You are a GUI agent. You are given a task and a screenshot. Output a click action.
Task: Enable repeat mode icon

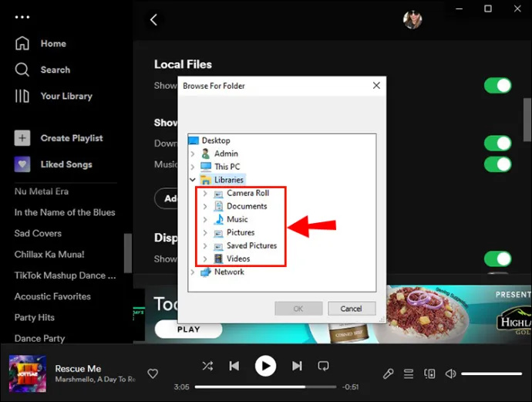[x=323, y=366]
